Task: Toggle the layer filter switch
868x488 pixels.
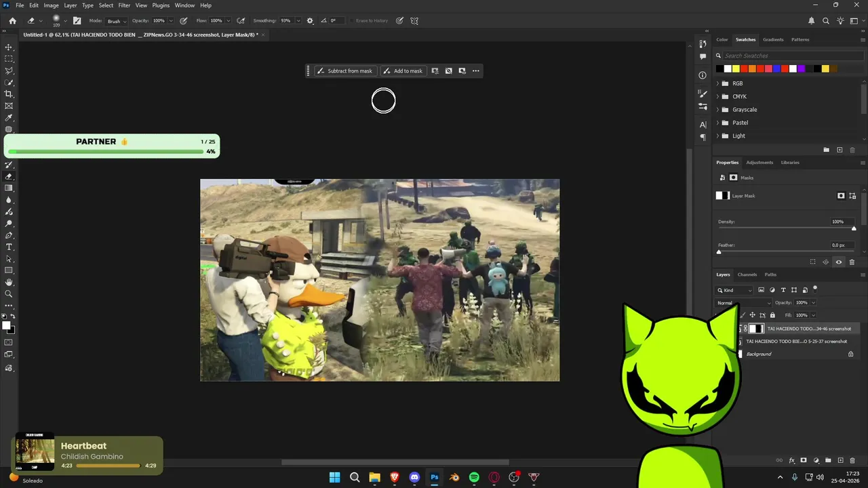Action: [815, 288]
